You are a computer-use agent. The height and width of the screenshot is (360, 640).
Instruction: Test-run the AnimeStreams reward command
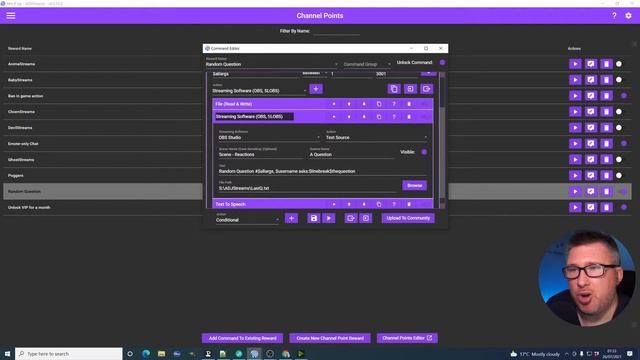(575, 64)
